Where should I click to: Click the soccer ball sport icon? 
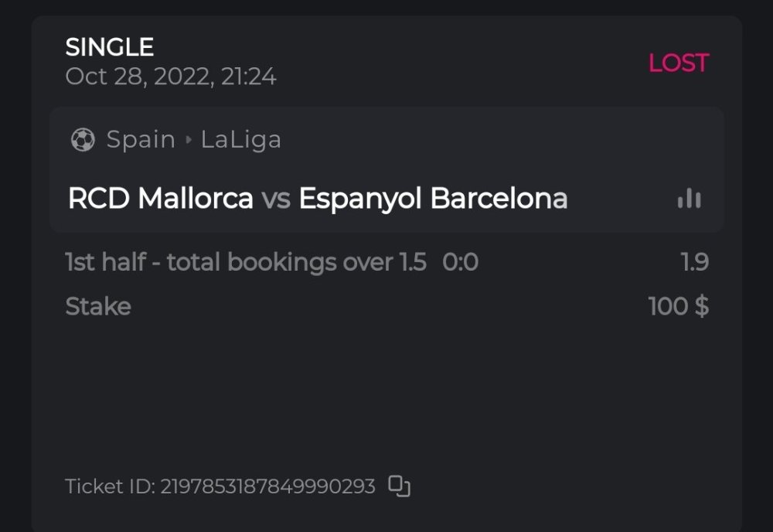tap(83, 140)
